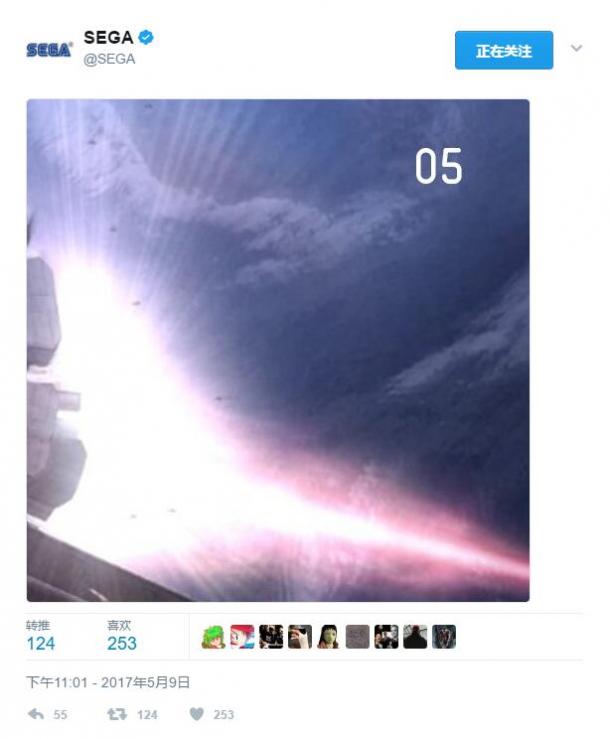Toggle the 正在关注 following button
This screenshot has height=739, width=610.
[503, 50]
